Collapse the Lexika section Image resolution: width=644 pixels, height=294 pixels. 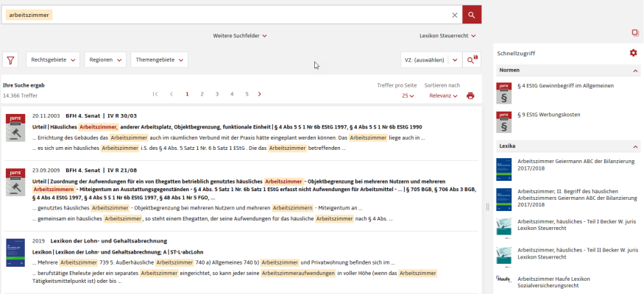click(x=636, y=146)
